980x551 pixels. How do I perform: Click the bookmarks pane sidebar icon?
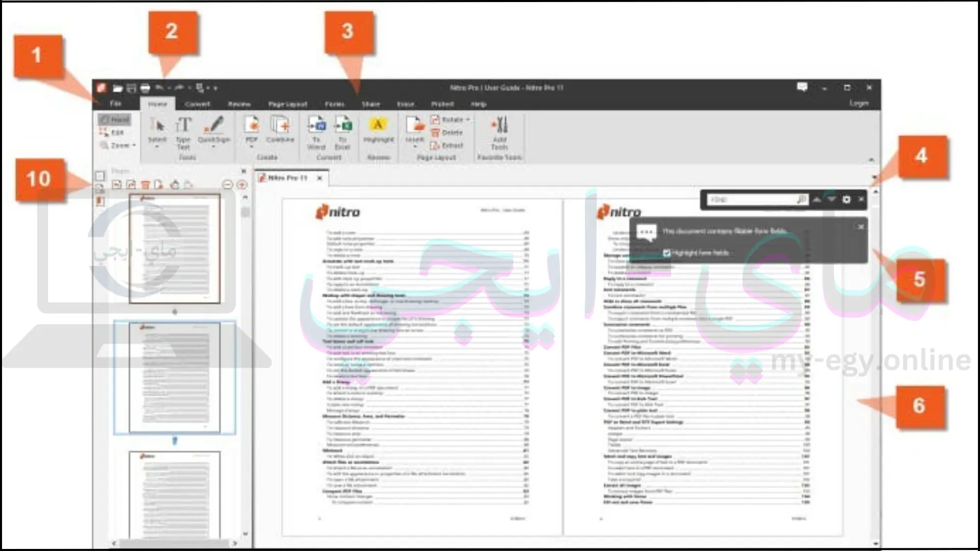[100, 202]
